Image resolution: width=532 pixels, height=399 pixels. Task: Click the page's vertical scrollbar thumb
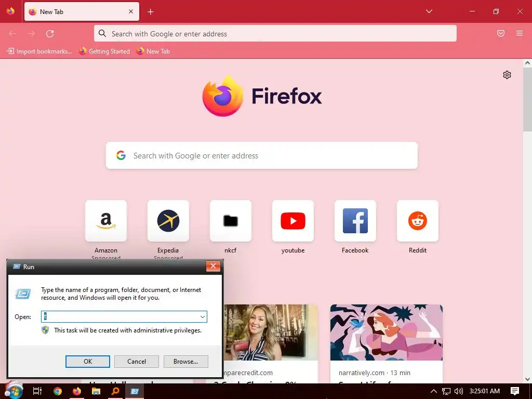[x=527, y=99]
